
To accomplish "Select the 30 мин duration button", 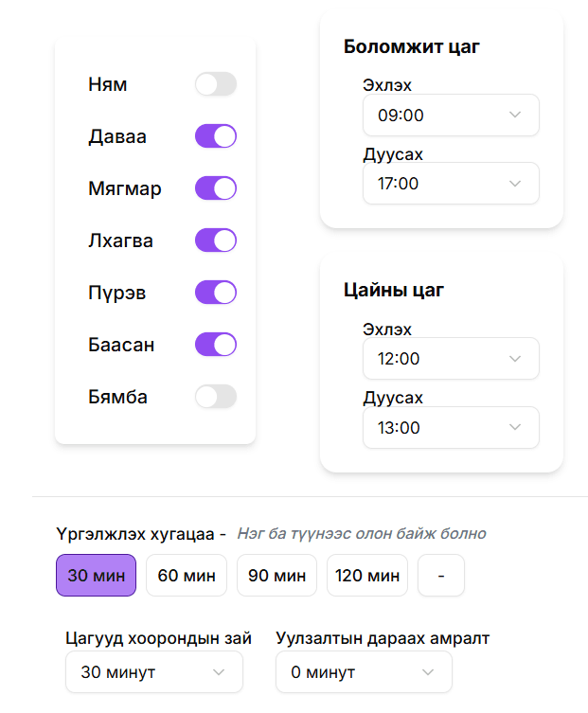I will pos(96,576).
